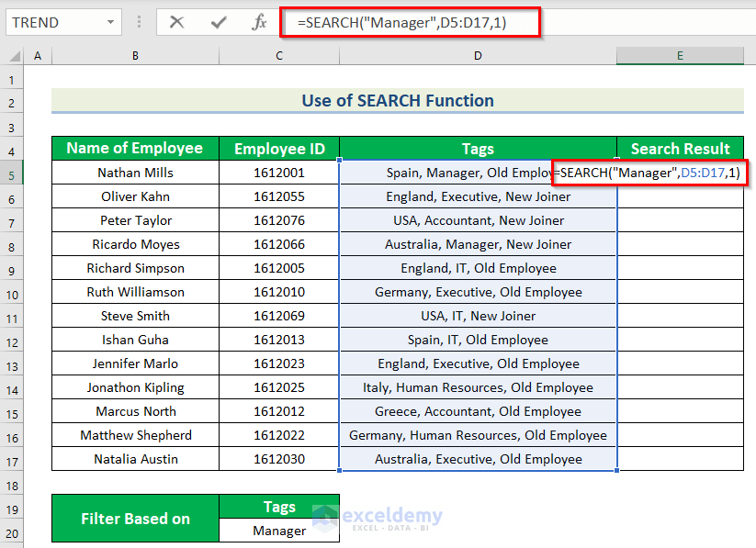
Task: Select column E header
Action: point(680,55)
